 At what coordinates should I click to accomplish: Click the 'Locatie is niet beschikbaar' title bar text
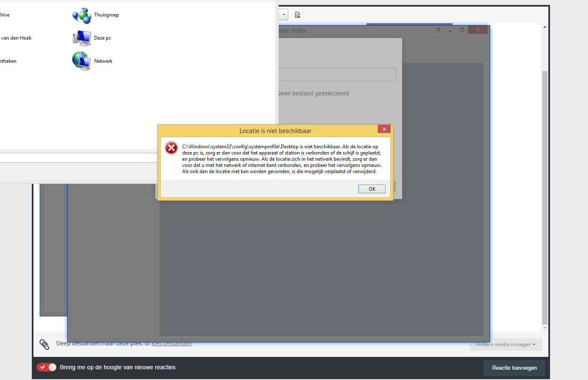[275, 131]
